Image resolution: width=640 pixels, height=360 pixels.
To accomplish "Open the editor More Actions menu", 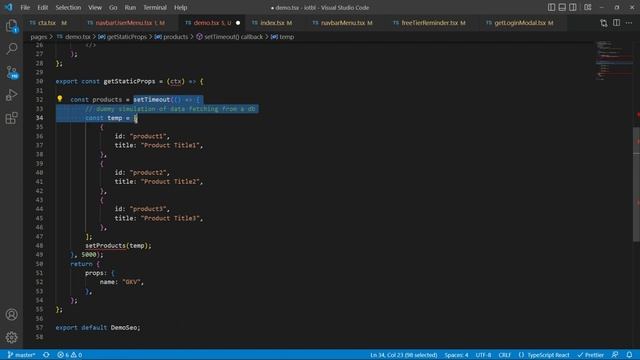I will 629,23.
